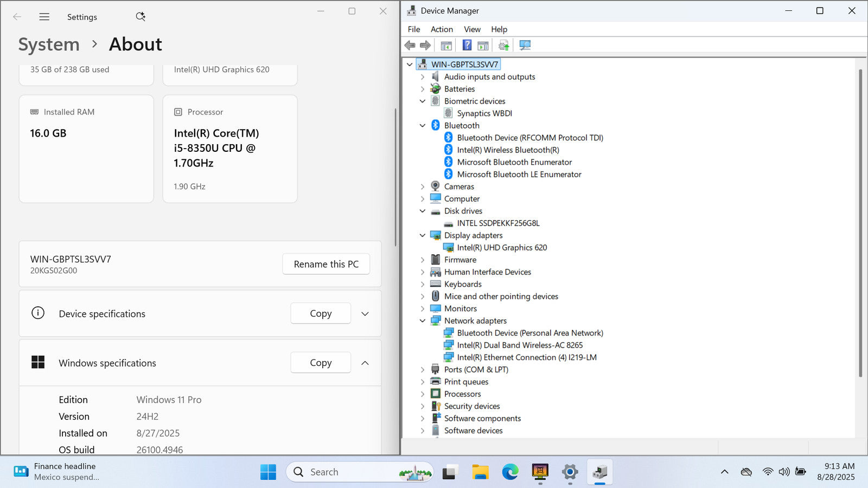
Task: Open the Help menu in Device Manager
Action: (499, 29)
